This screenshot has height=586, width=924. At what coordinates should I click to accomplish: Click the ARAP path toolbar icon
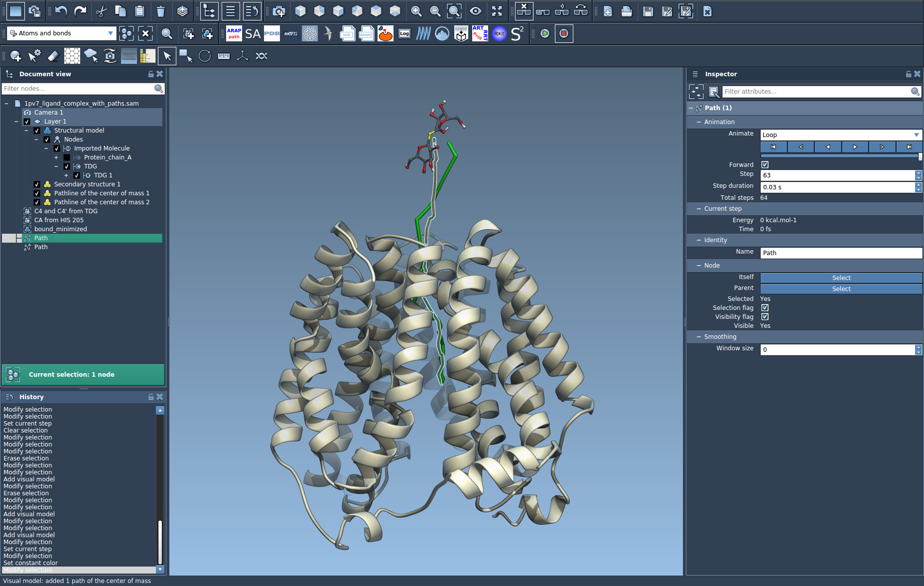pyautogui.click(x=234, y=33)
